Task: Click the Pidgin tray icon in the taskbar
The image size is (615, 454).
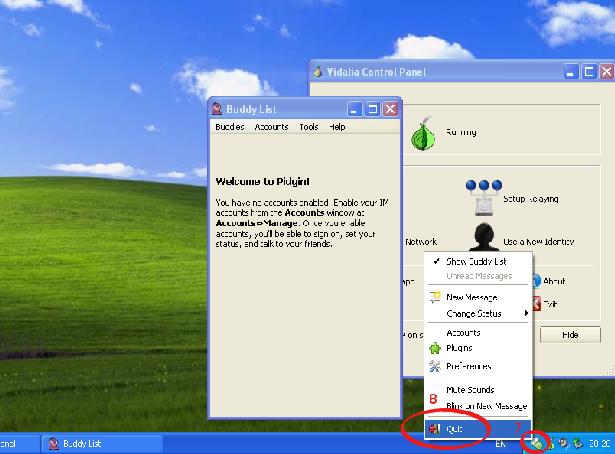Action: (537, 441)
